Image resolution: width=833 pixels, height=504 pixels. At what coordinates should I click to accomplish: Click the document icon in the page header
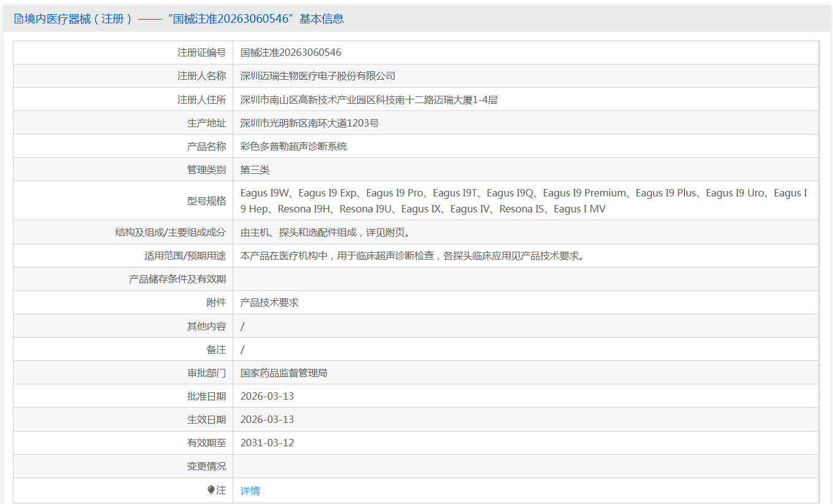(x=18, y=19)
